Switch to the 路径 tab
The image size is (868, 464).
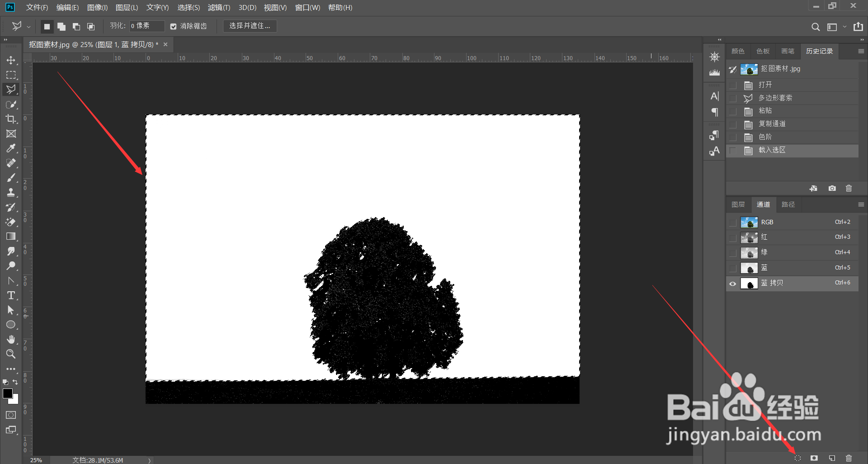788,205
